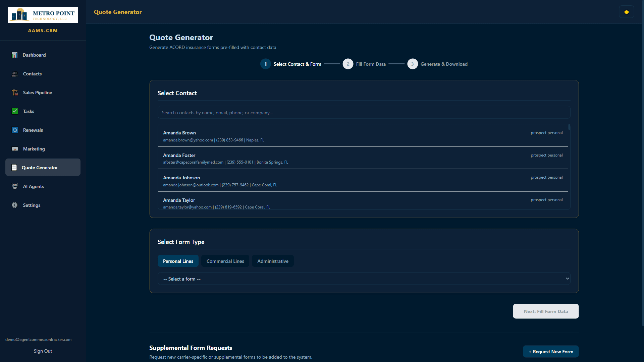Click the contact list scrollbar thumb
This screenshot has width=644, height=362.
[x=569, y=127]
